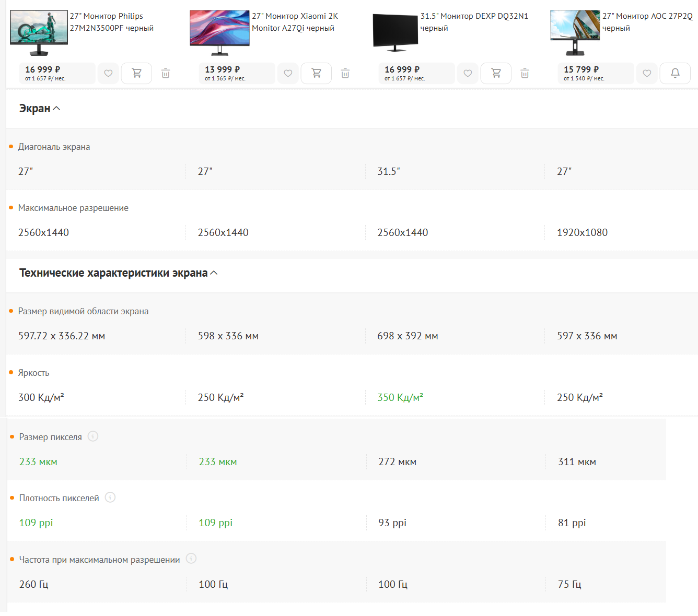Click the 16 999 ₽ price of Philips
This screenshot has height=616, width=698.
pyautogui.click(x=43, y=69)
